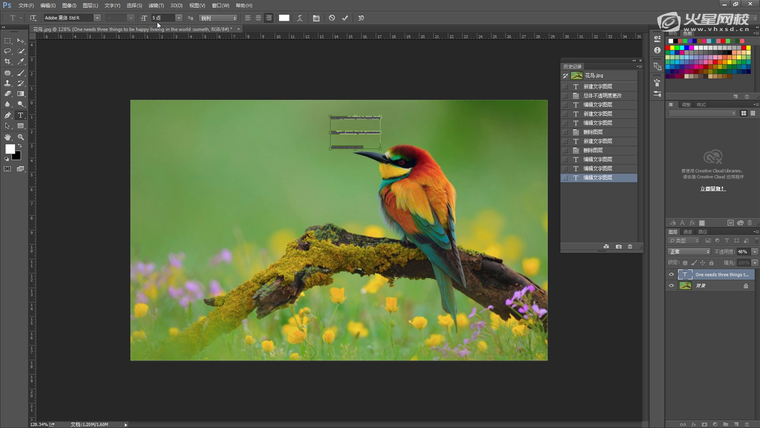The width and height of the screenshot is (760, 428).
Task: Pick the Zoom tool in toolbox
Action: pyautogui.click(x=20, y=138)
